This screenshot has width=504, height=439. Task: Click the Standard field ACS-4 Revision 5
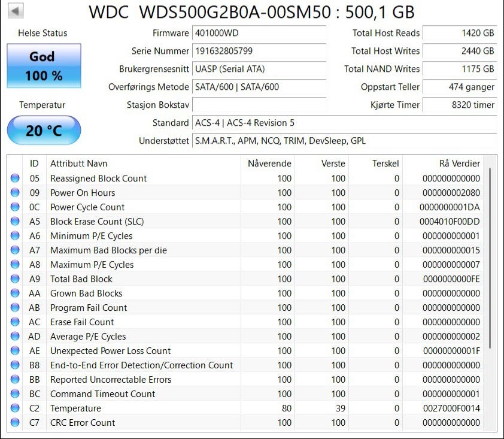click(345, 123)
